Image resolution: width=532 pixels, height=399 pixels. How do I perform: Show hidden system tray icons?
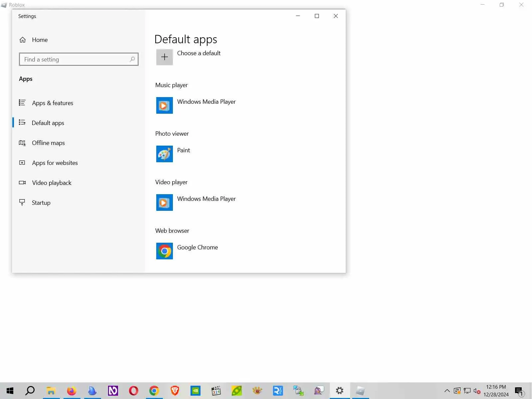pos(447,391)
